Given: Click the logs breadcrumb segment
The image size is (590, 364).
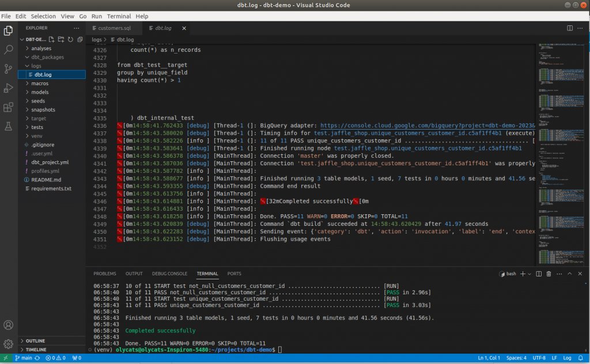Looking at the screenshot, I should [x=97, y=40].
